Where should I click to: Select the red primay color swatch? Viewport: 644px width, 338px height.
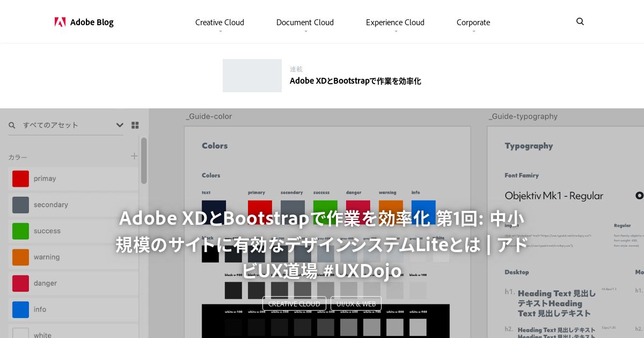coord(20,179)
